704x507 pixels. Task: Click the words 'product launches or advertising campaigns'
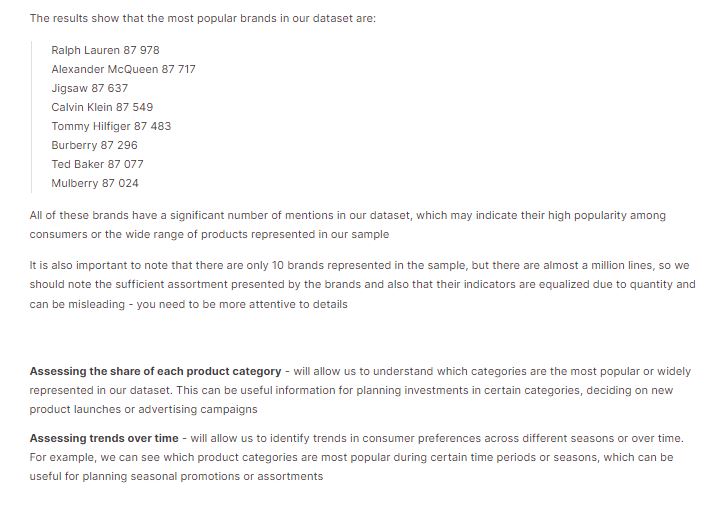143,410
